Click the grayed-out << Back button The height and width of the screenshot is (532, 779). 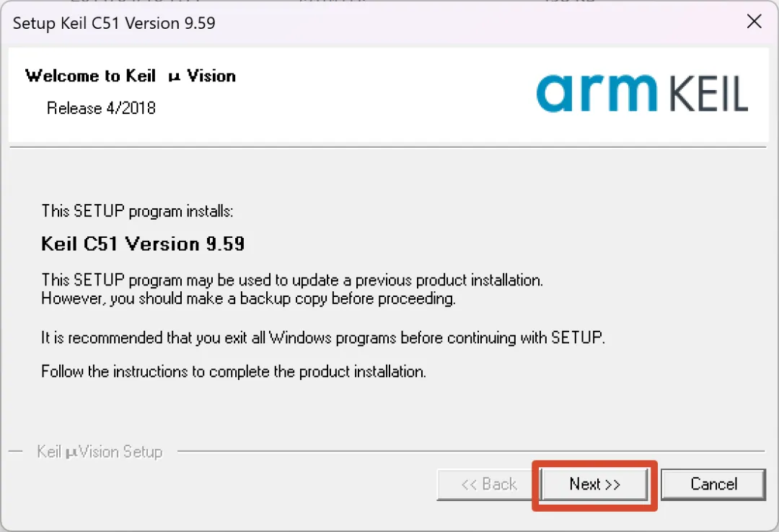[488, 484]
